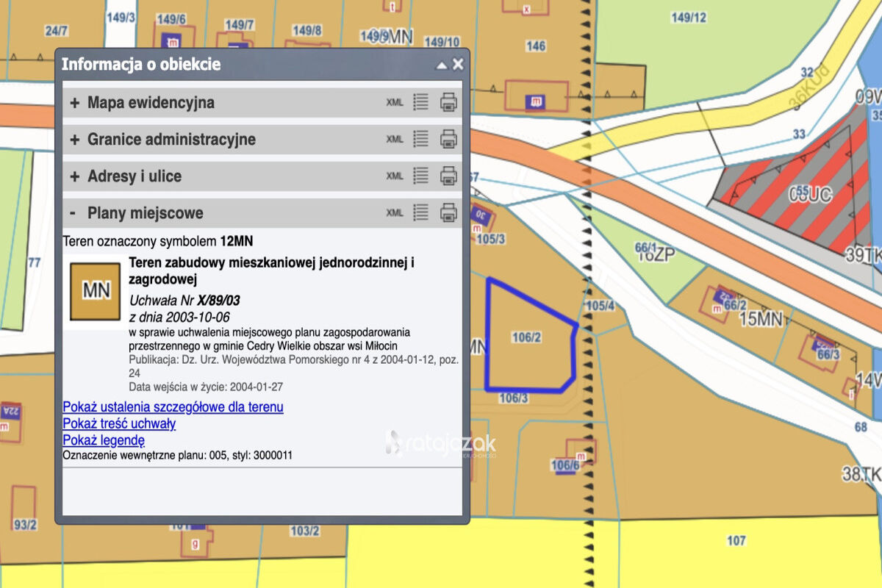Collapse the info panel with up arrow
Image resolution: width=882 pixels, height=588 pixels.
[441, 65]
